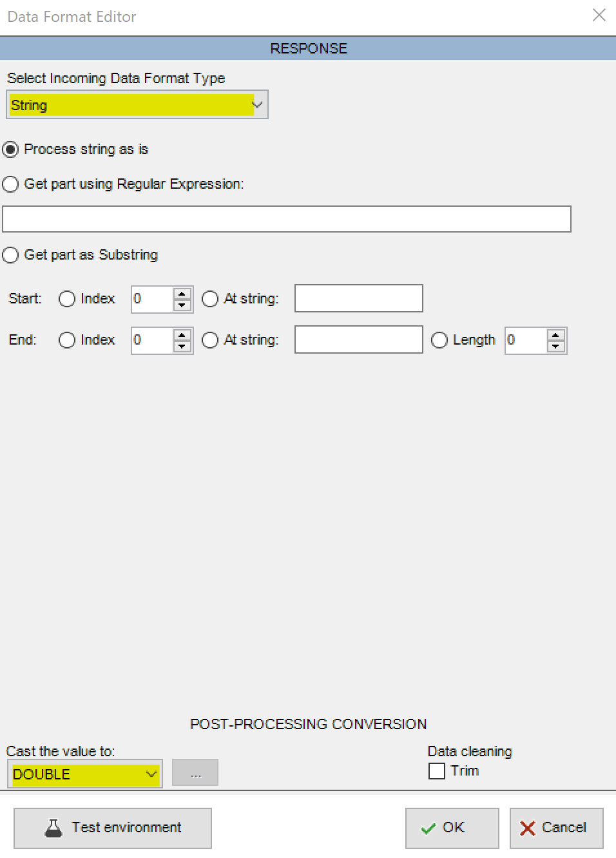Viewport: 616px width, 858px height.
Task: Confirm with the OK checkmark button
Action: pyautogui.click(x=452, y=828)
